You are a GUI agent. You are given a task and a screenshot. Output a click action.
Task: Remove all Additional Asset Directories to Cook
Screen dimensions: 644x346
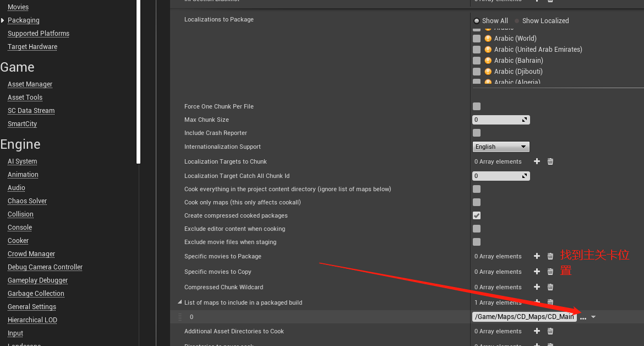point(550,331)
